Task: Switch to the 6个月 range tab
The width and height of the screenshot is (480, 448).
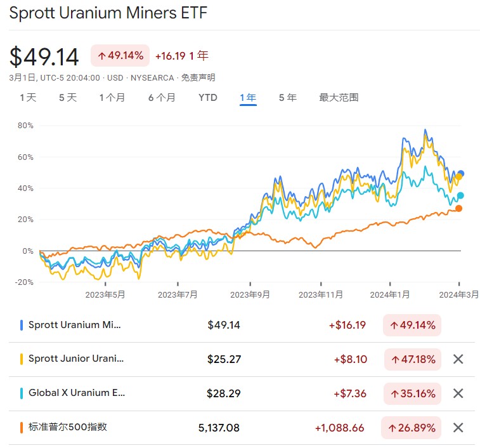Action: tap(162, 98)
